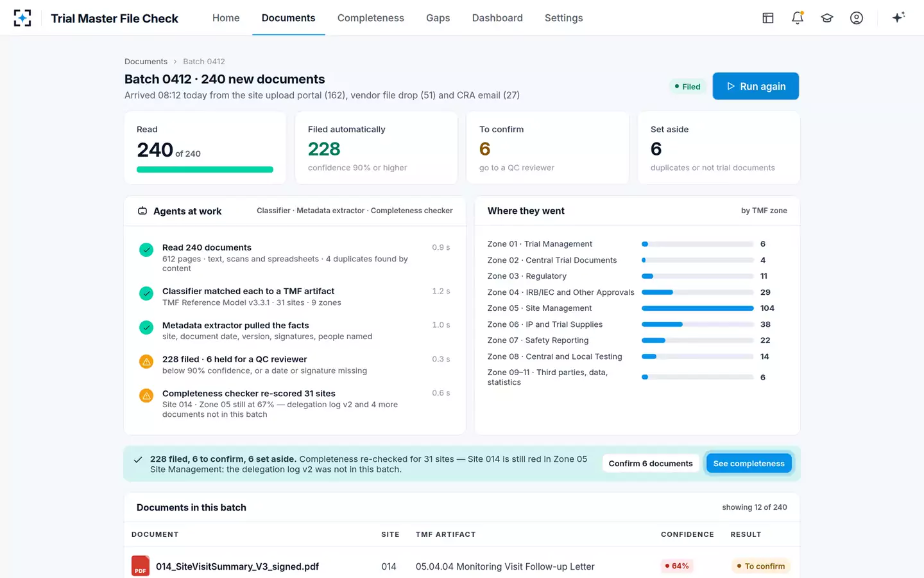The image size is (924, 578).
Task: Click the by TMF zone label
Action: [764, 211]
